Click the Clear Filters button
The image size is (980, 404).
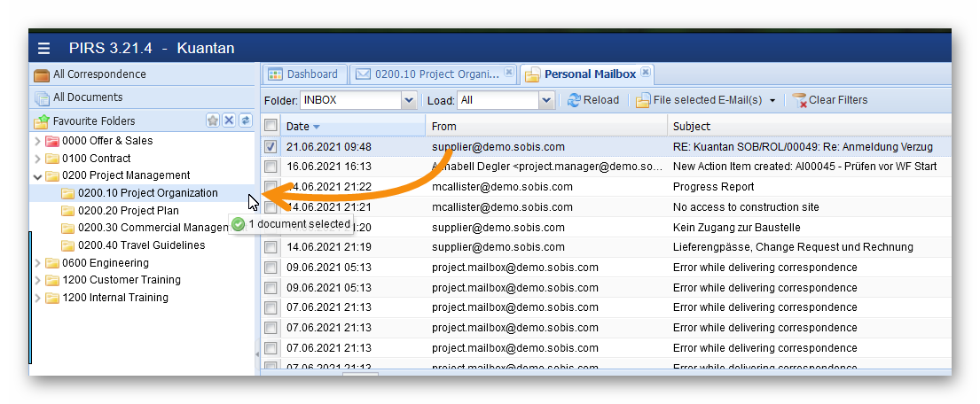829,100
